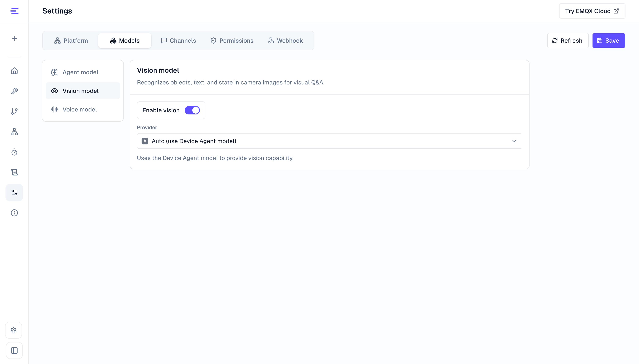Open the network topology sidebar icon
Image resolution: width=639 pixels, height=364 pixels.
[14, 132]
